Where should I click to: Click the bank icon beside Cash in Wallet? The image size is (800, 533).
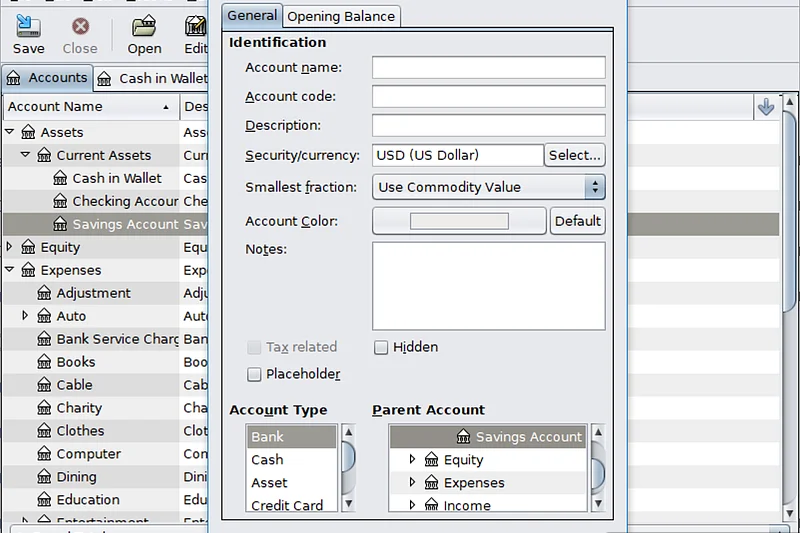[60, 178]
